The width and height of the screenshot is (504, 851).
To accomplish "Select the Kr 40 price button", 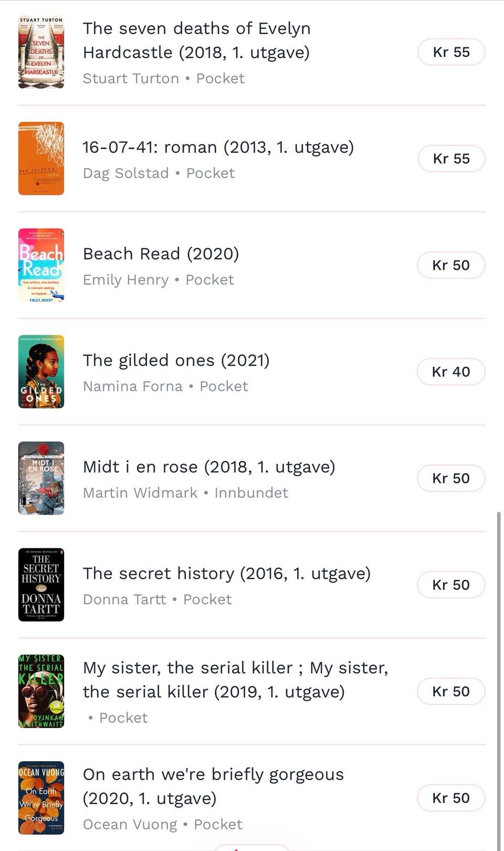I will tap(450, 372).
